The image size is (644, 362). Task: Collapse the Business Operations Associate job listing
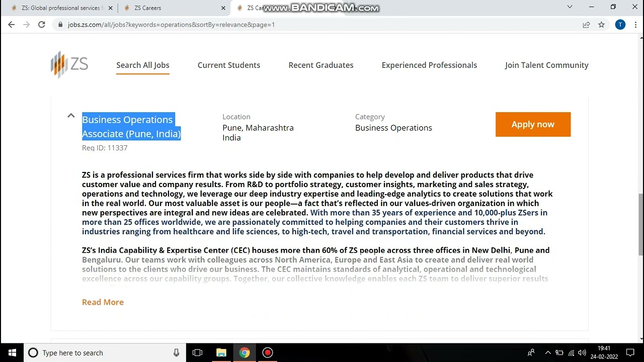click(71, 116)
